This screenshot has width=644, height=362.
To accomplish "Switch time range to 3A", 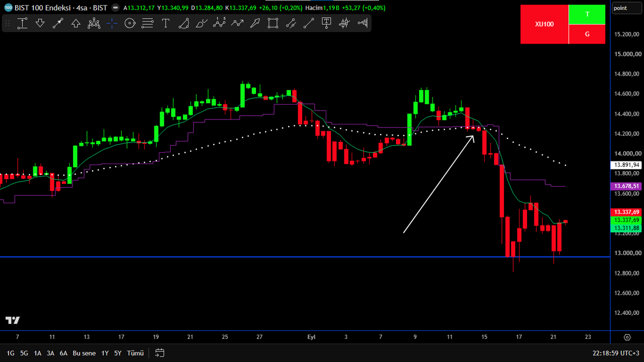I will coord(50,353).
